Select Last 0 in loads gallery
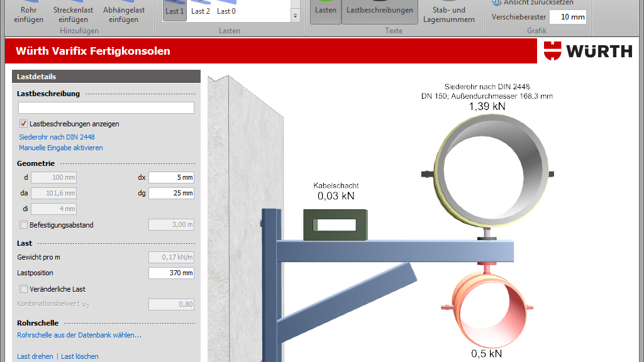Screen dimensions: 644x362 226,10
